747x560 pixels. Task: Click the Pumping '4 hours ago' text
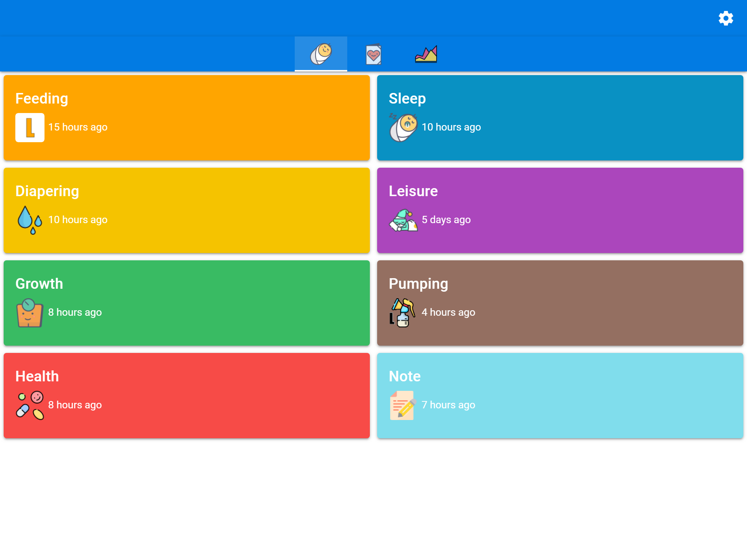click(x=448, y=312)
